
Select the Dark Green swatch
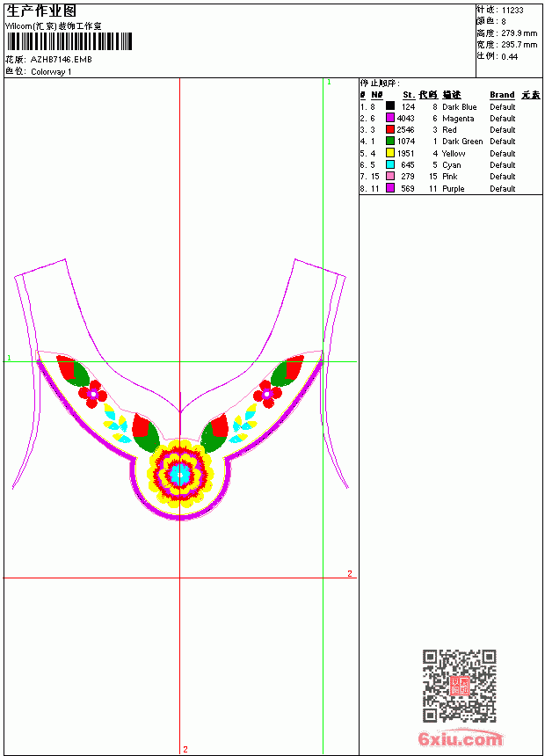[x=390, y=141]
